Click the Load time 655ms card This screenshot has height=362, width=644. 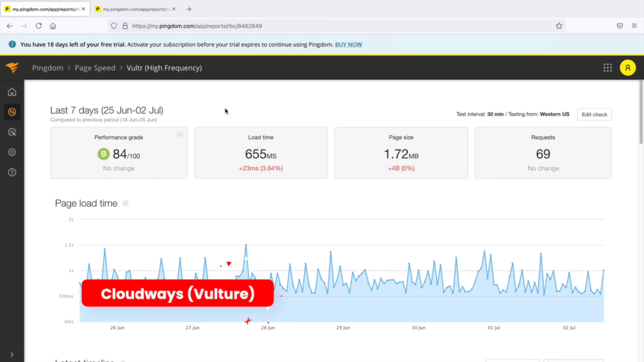(x=261, y=153)
